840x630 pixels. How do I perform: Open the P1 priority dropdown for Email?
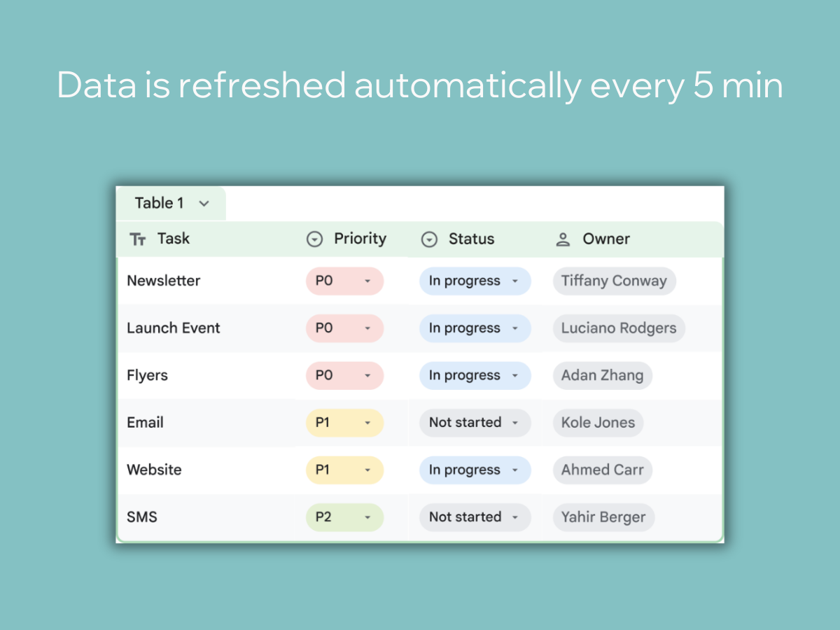tap(344, 423)
